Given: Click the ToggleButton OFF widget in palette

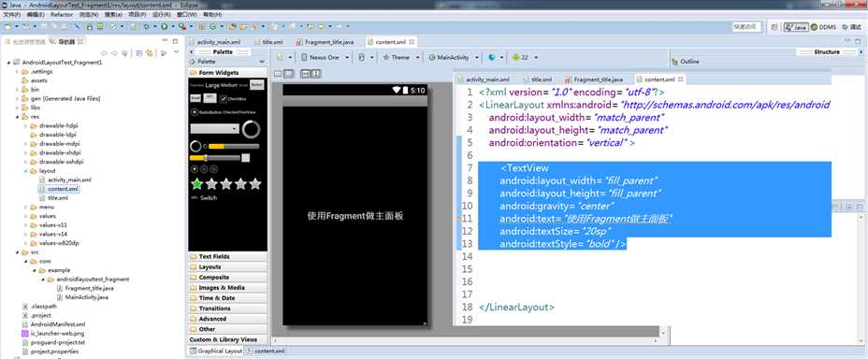Looking at the screenshot, I should [x=210, y=97].
